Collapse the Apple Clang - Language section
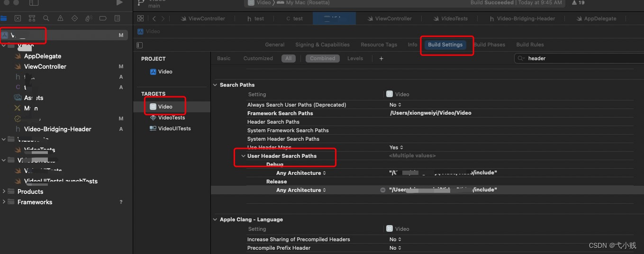The image size is (644, 254). 216,219
